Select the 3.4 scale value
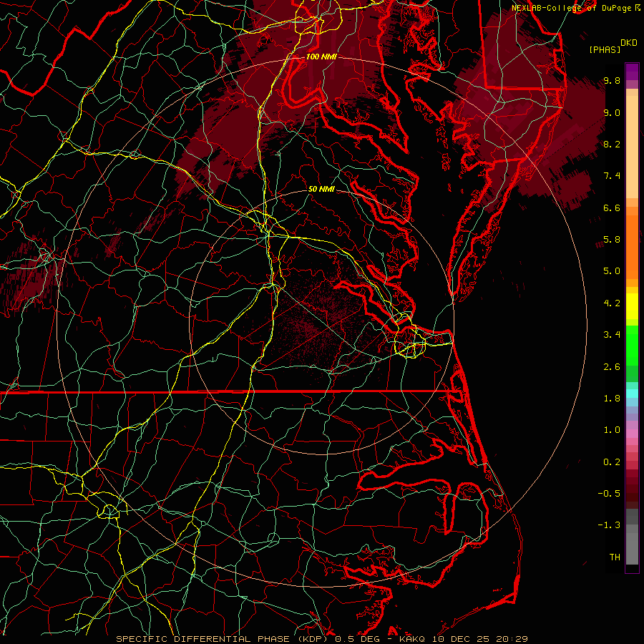The image size is (644, 644). tap(612, 335)
